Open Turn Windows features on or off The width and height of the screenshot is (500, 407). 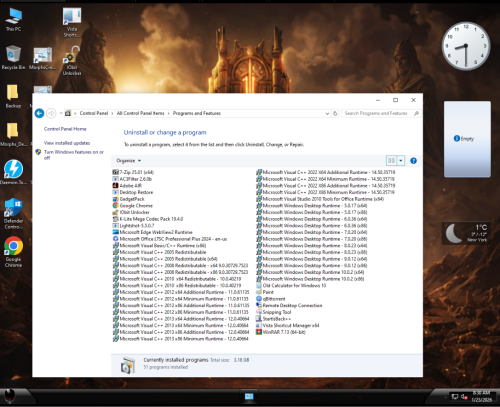point(74,155)
